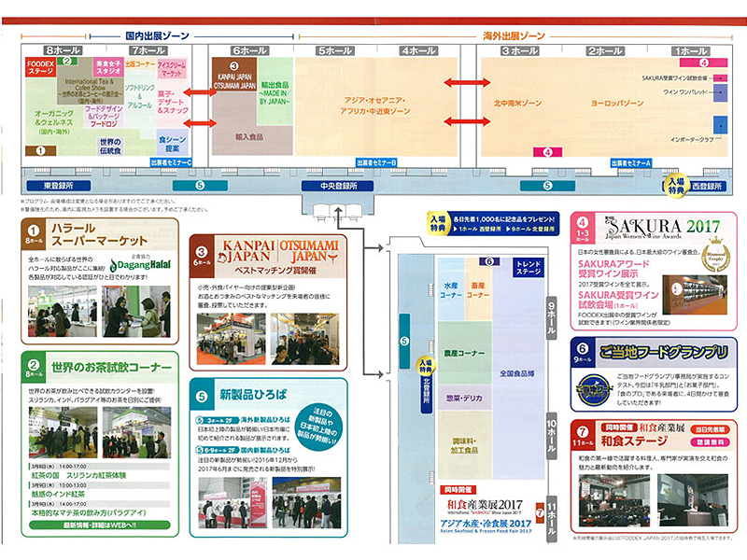This screenshot has height=560, width=747.
Task: Click the 海外出展ゾーン zone heading
Action: (x=514, y=35)
